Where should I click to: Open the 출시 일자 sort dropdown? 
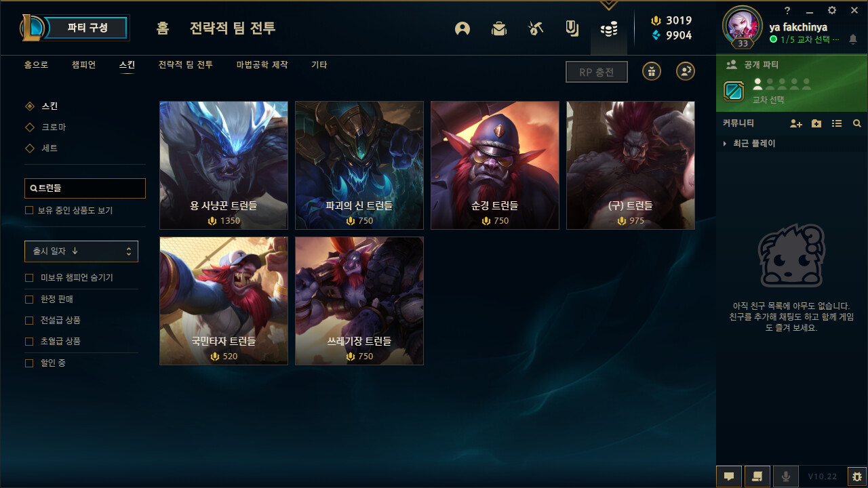coord(81,251)
